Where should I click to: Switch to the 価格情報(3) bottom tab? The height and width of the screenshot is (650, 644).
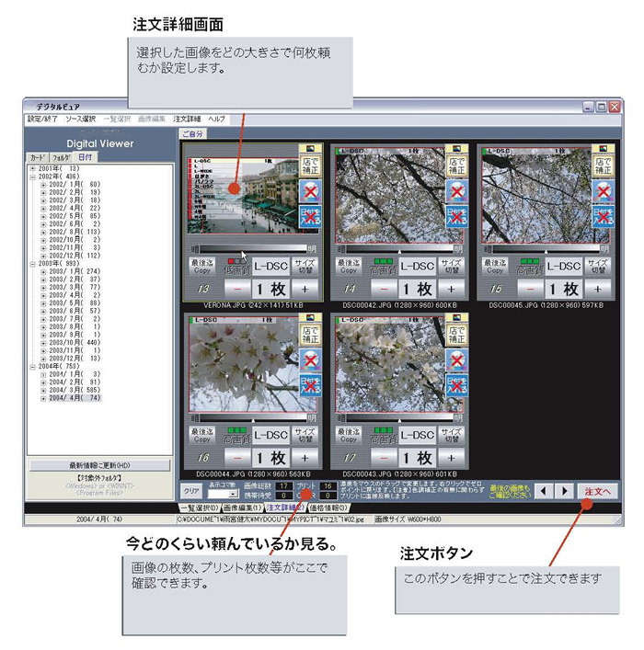(x=329, y=507)
